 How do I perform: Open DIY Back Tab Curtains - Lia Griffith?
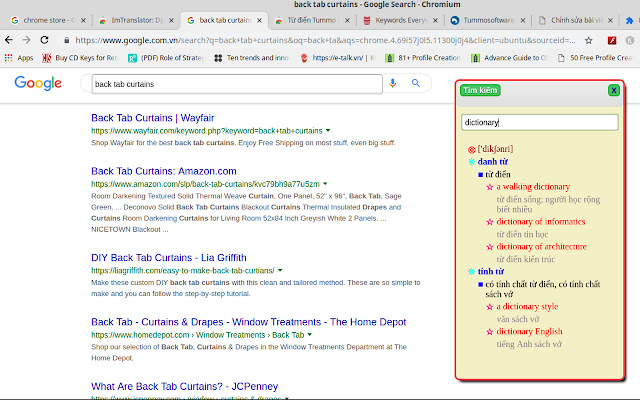(x=169, y=258)
